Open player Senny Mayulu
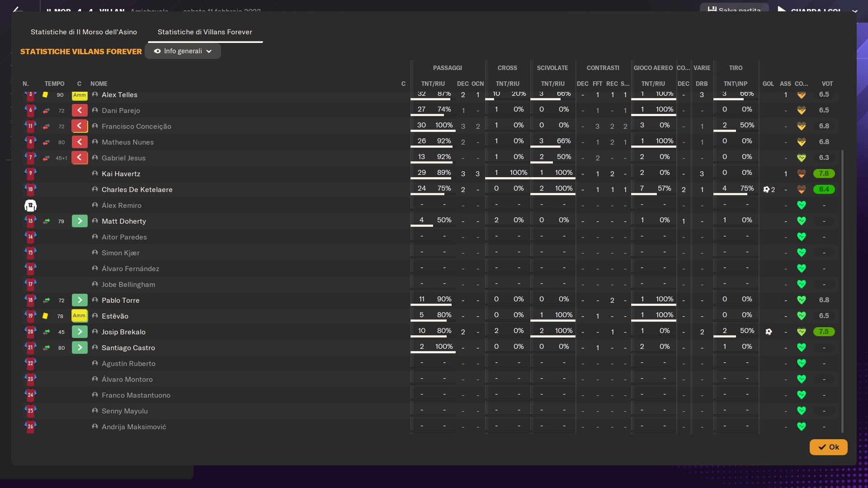 [x=125, y=411]
